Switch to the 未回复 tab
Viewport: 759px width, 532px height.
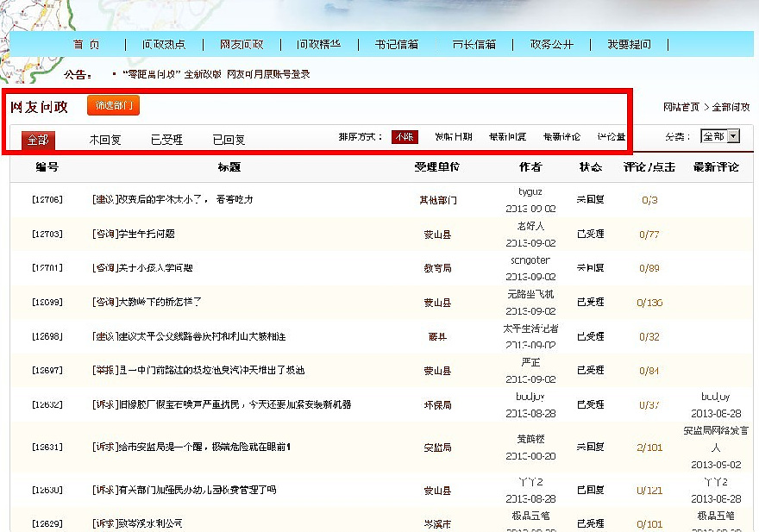105,139
